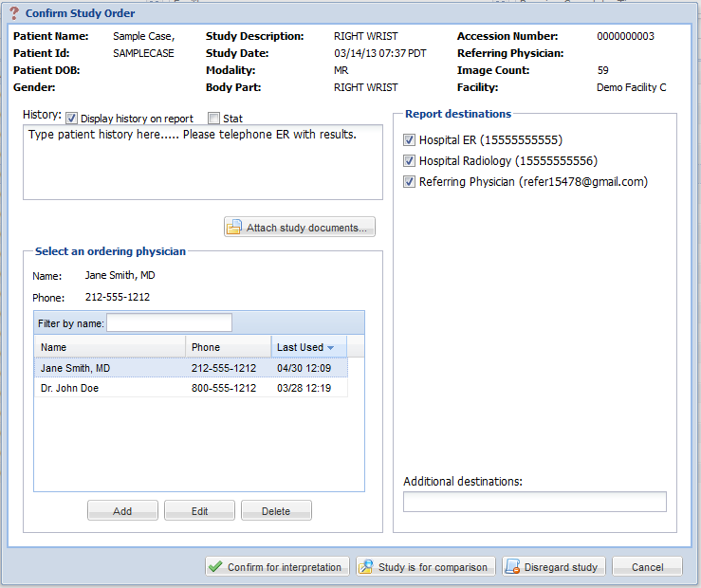Click the Last Used sort arrow
The height and width of the screenshot is (588, 701).
click(x=331, y=348)
